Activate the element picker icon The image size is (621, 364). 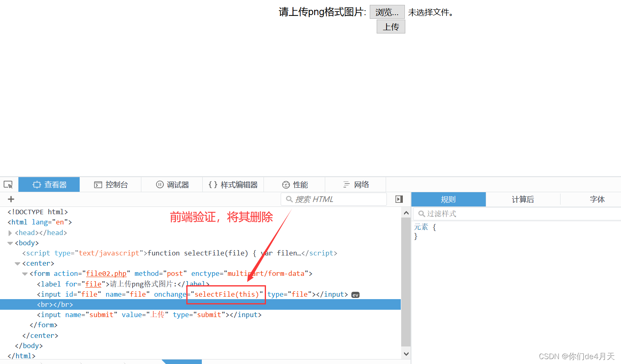tap(8, 185)
